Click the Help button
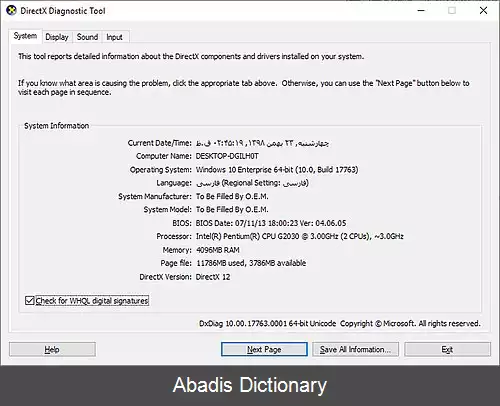500x406 pixels. 52,349
